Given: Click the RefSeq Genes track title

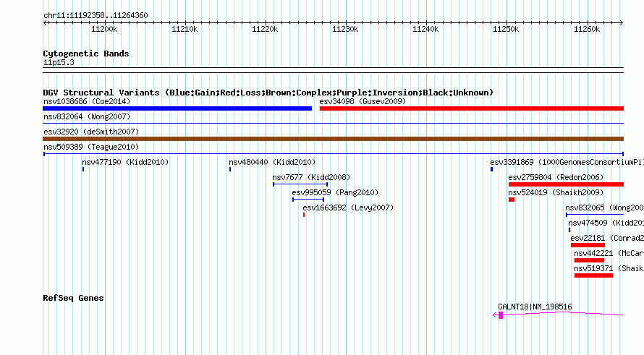Looking at the screenshot, I should point(73,298).
